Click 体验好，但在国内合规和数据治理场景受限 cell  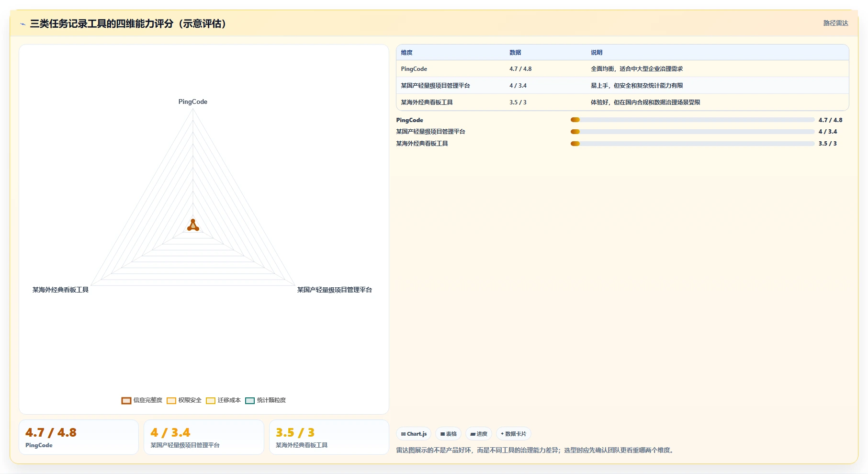[x=645, y=102]
